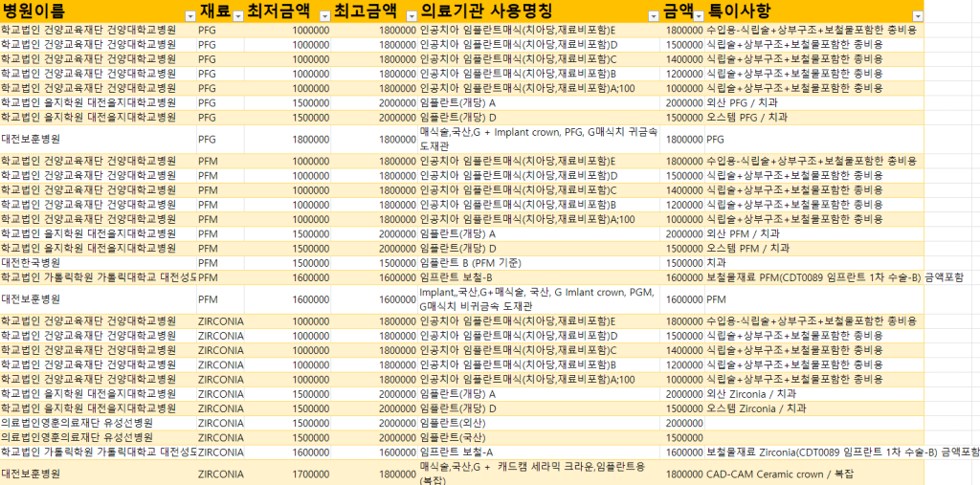The image size is (980, 485).
Task: Click the CAD-CAM Ceramic crown / 복잡 cell
Action: click(814, 474)
